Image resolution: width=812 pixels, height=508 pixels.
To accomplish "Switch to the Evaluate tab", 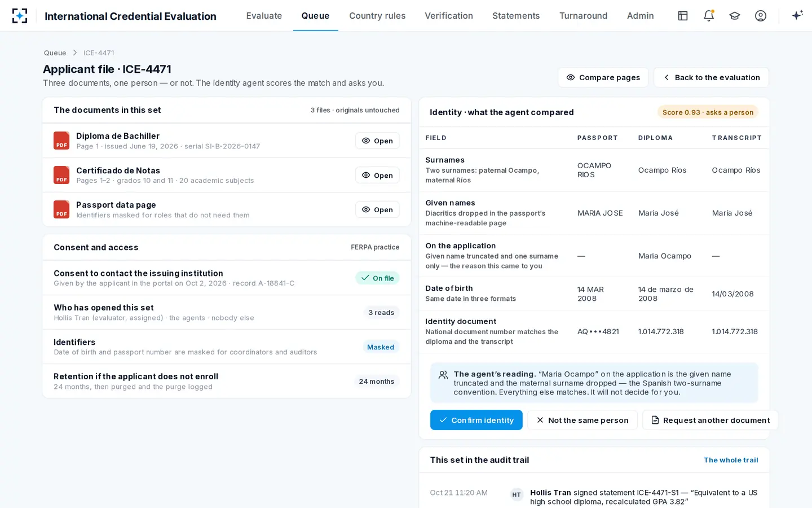I will tap(264, 16).
